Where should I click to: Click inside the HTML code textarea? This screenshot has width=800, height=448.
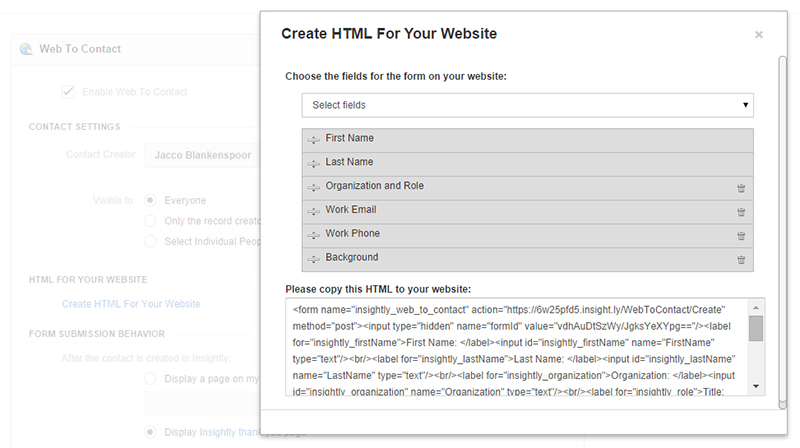pos(515,345)
